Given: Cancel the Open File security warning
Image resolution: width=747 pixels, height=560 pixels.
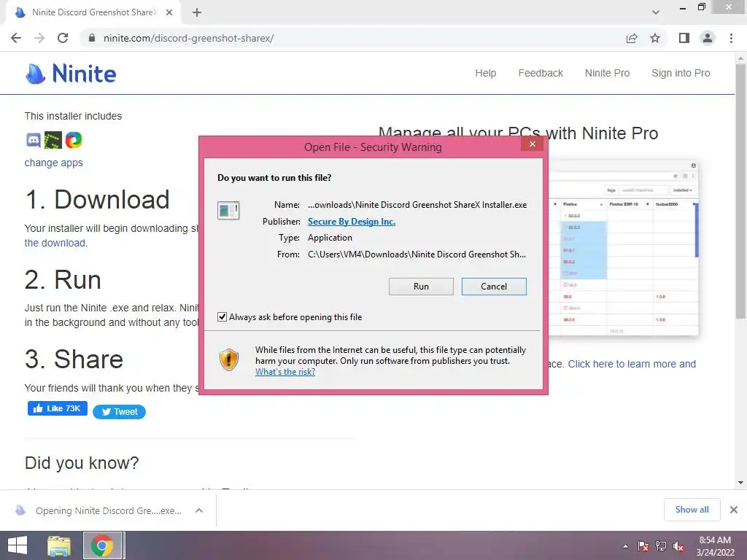Looking at the screenshot, I should (x=494, y=286).
